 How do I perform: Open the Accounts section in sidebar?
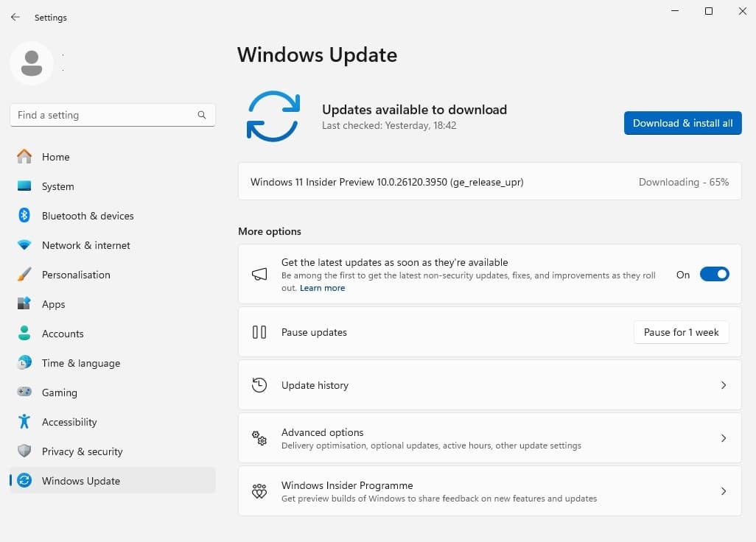point(63,334)
